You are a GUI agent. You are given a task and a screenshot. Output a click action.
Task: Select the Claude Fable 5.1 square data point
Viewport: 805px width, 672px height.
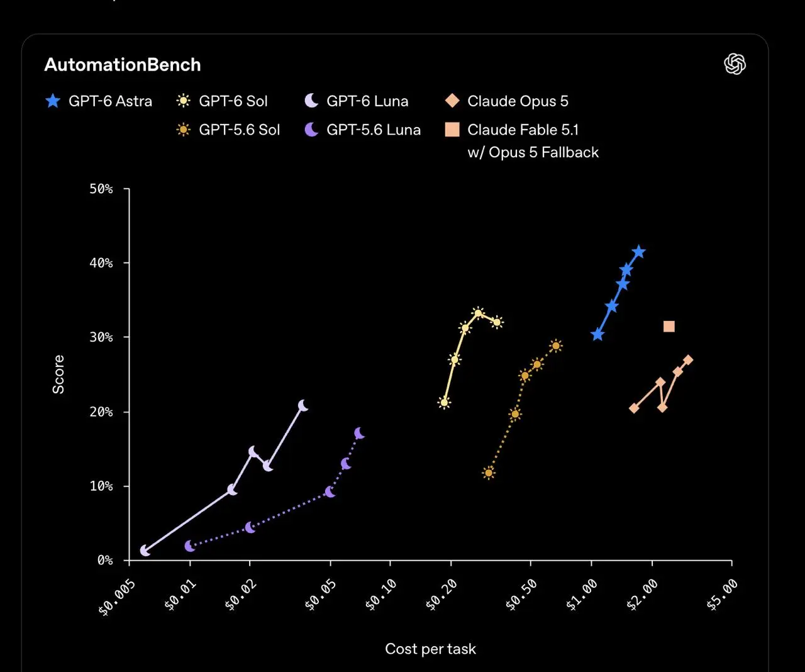(x=669, y=326)
